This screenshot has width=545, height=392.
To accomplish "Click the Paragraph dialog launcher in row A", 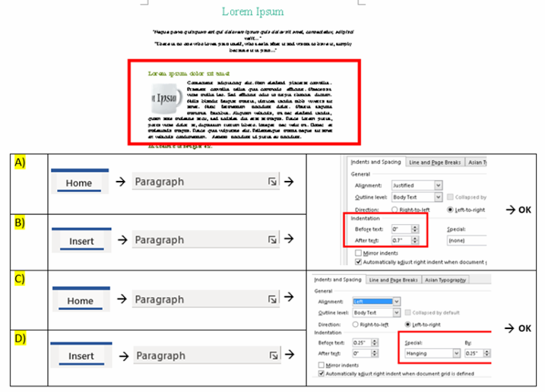I will 271,182.
